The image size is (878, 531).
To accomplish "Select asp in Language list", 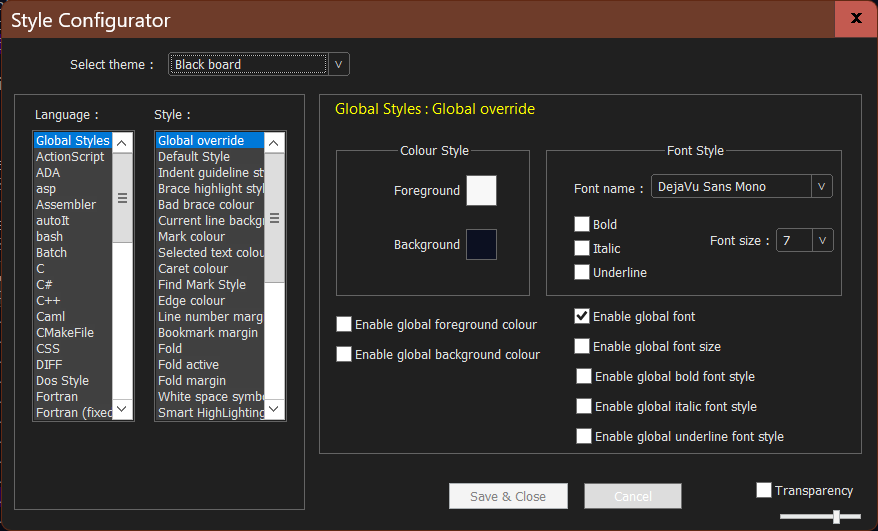I will click(x=73, y=189).
